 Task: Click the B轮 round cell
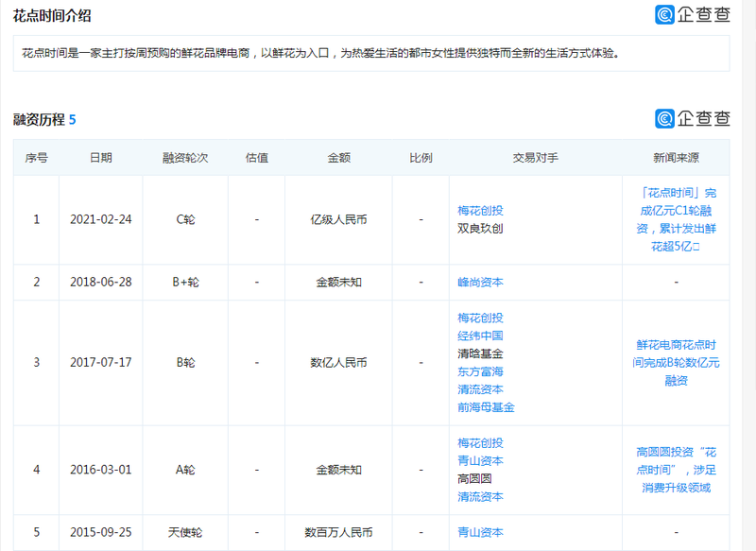coord(185,363)
